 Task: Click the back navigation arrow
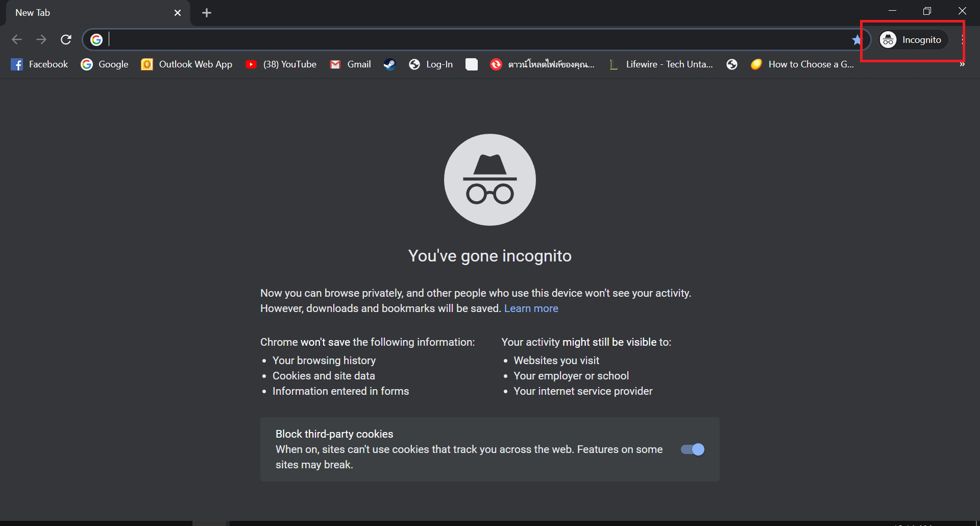(x=17, y=39)
